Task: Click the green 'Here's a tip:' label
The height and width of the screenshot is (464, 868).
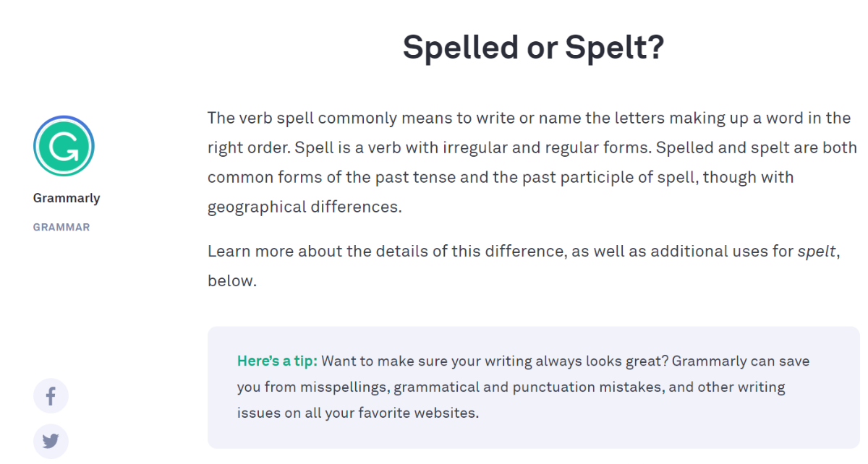Action: tap(277, 361)
